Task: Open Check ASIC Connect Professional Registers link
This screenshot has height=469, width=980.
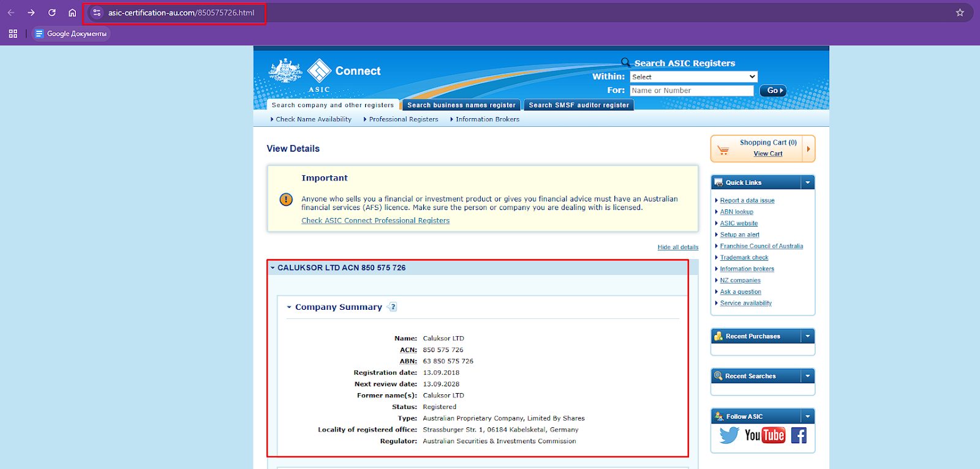Action: (x=375, y=220)
